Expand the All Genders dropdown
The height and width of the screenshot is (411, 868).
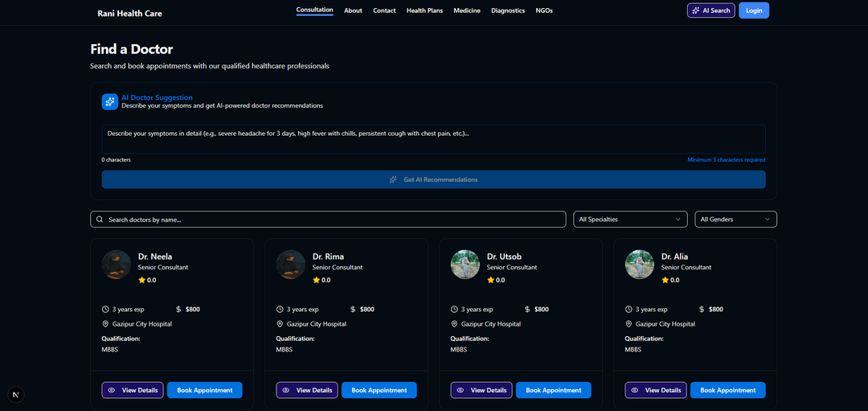click(735, 219)
